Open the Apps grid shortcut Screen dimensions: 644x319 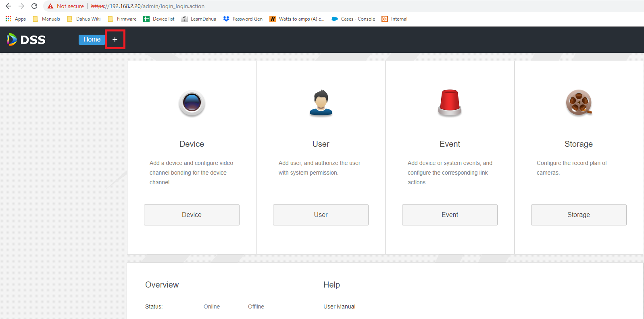(x=16, y=19)
